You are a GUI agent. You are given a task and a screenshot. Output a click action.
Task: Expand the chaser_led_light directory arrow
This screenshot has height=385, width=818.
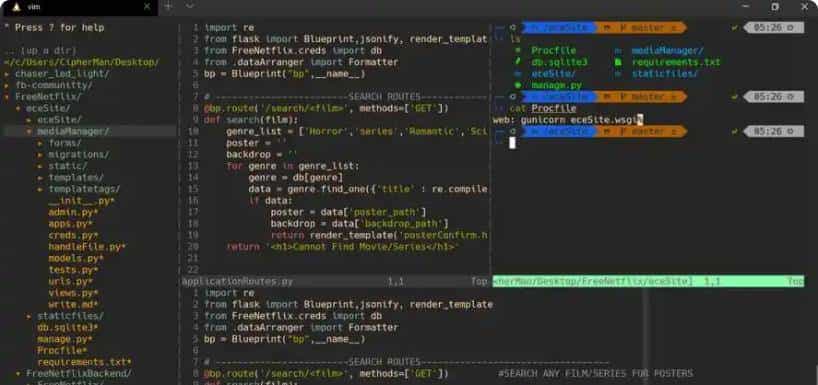[x=7, y=74]
